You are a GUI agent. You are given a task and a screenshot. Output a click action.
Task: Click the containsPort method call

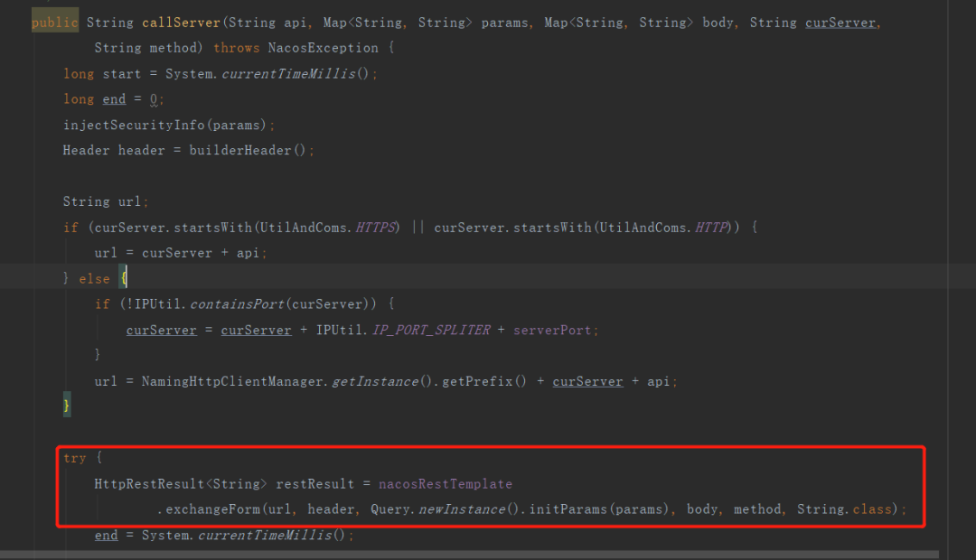click(237, 304)
